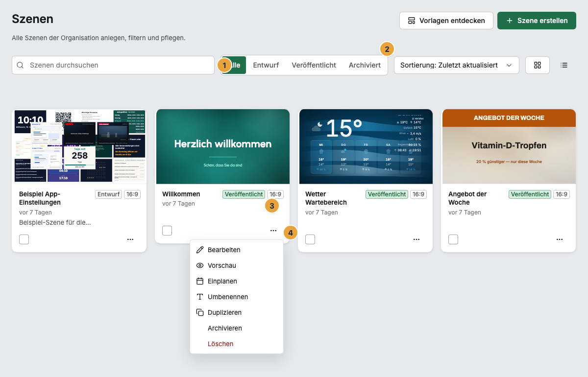Viewport: 588px width, 377px height.
Task: Click the Angebot der Woche scene title
Action: click(467, 198)
